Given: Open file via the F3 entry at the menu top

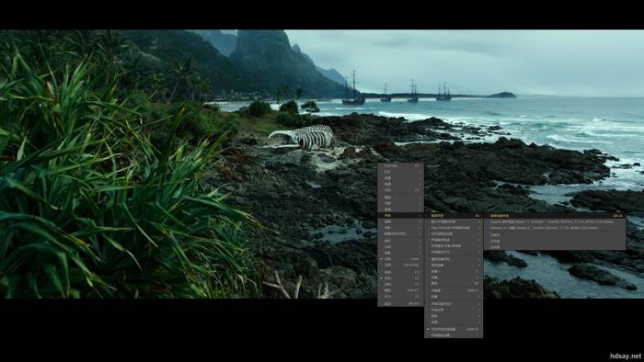Looking at the screenshot, I should tap(400, 165).
